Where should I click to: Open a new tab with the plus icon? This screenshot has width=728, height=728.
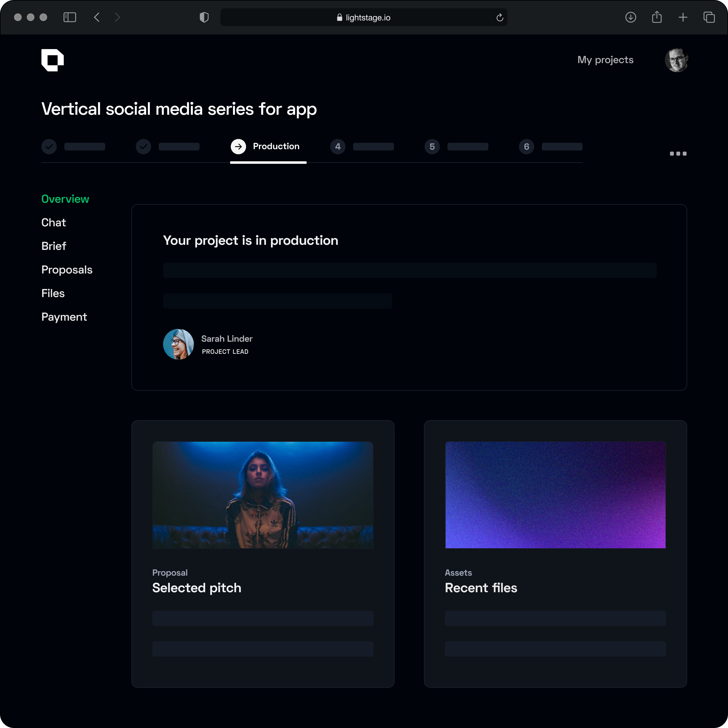683,17
